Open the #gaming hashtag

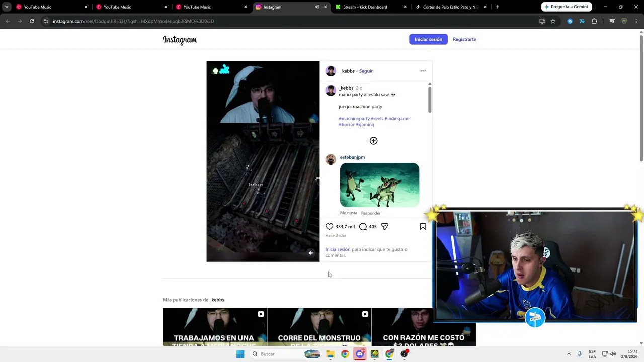(x=365, y=125)
